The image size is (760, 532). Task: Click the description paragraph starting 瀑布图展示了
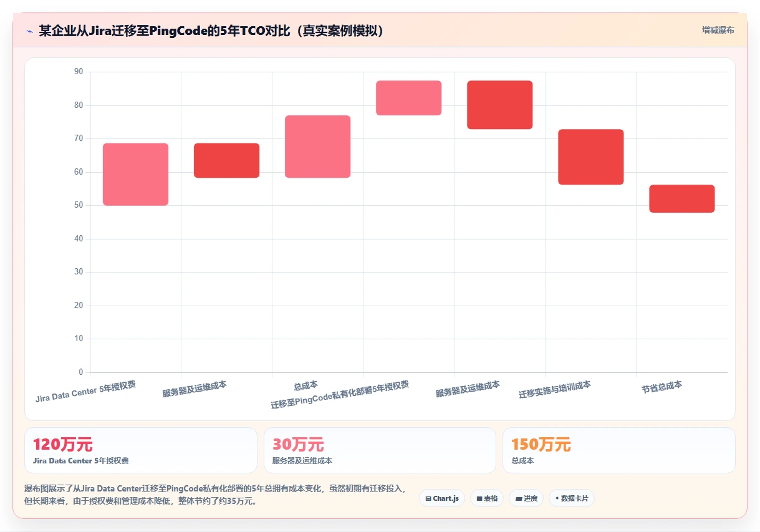pyautogui.click(x=215, y=494)
